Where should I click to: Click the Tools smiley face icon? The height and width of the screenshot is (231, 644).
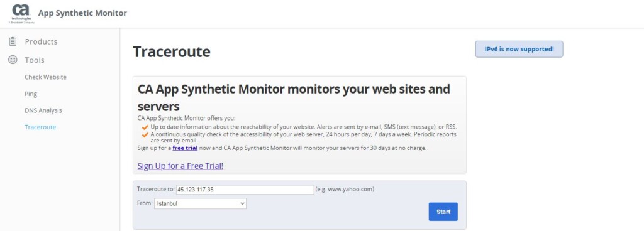(13, 60)
